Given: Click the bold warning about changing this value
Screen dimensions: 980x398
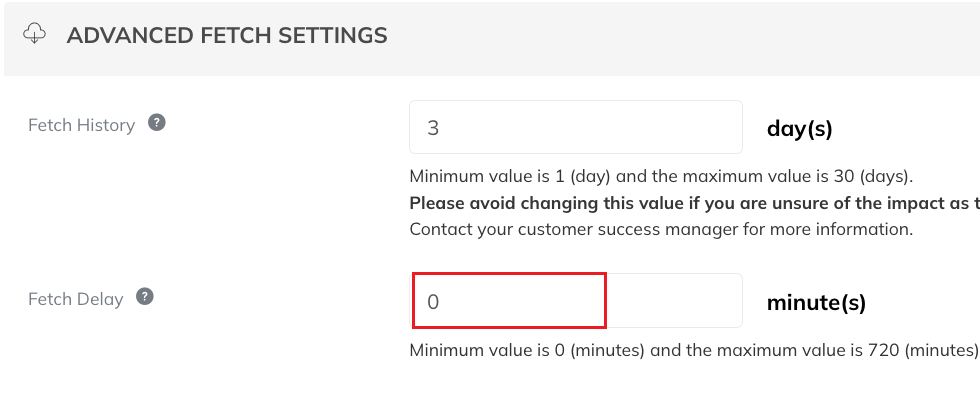Looking at the screenshot, I should 694,203.
